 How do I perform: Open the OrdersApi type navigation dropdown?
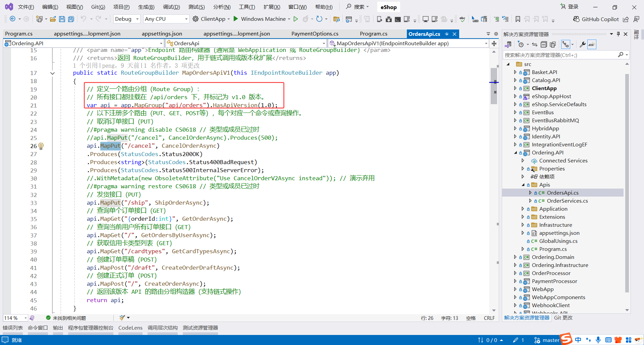(x=246, y=43)
